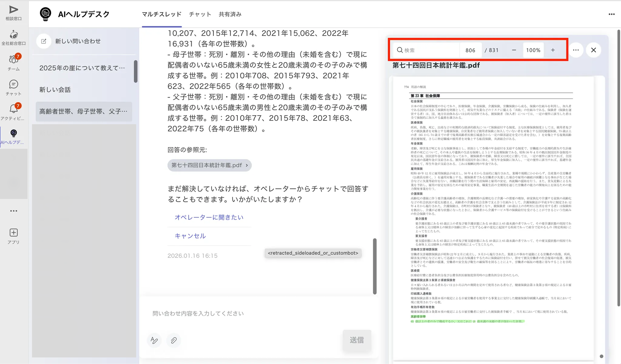Focus the PDF 検索 search field

pyautogui.click(x=426, y=50)
